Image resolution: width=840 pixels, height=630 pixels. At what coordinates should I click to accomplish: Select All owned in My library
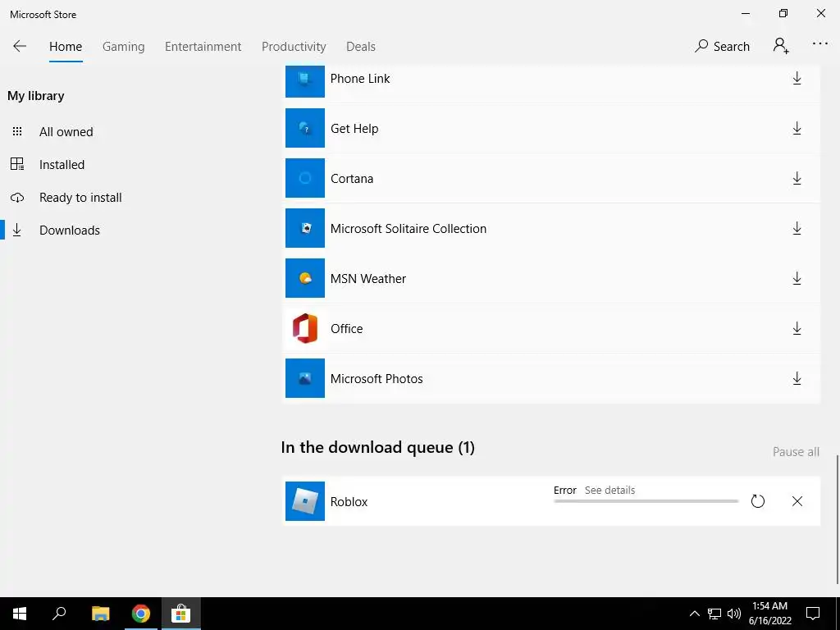(66, 132)
